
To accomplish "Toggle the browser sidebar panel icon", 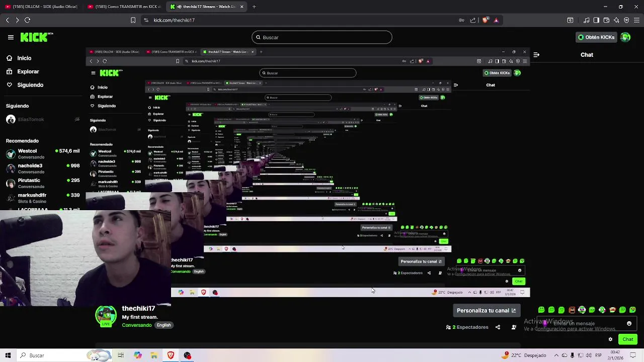I will tap(596, 20).
